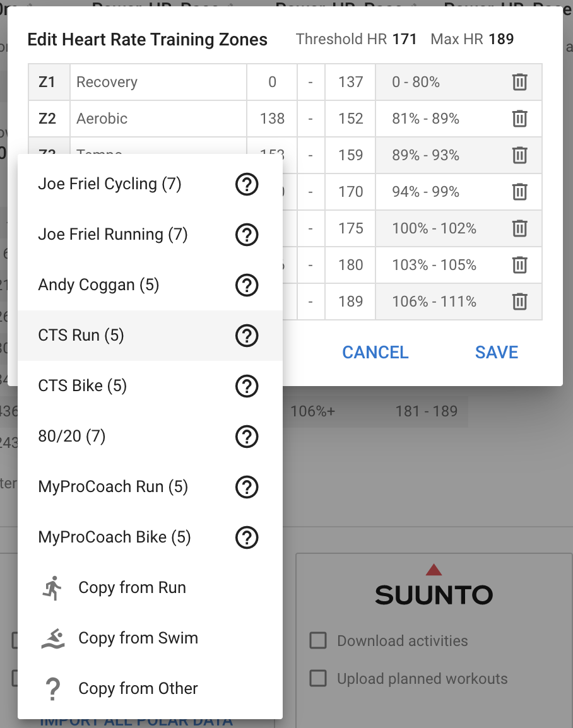The height and width of the screenshot is (728, 573).
Task: Open help for Joe Friel Cycling preset
Action: click(x=247, y=184)
